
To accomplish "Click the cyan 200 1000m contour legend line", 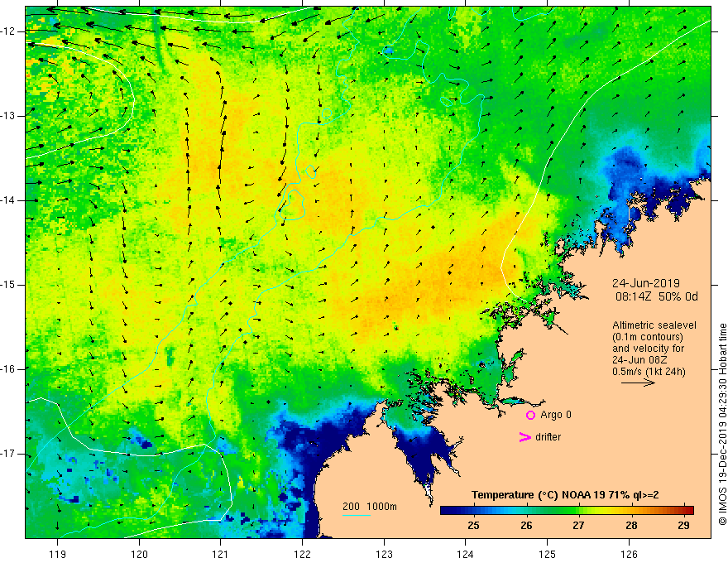I will pos(357,515).
